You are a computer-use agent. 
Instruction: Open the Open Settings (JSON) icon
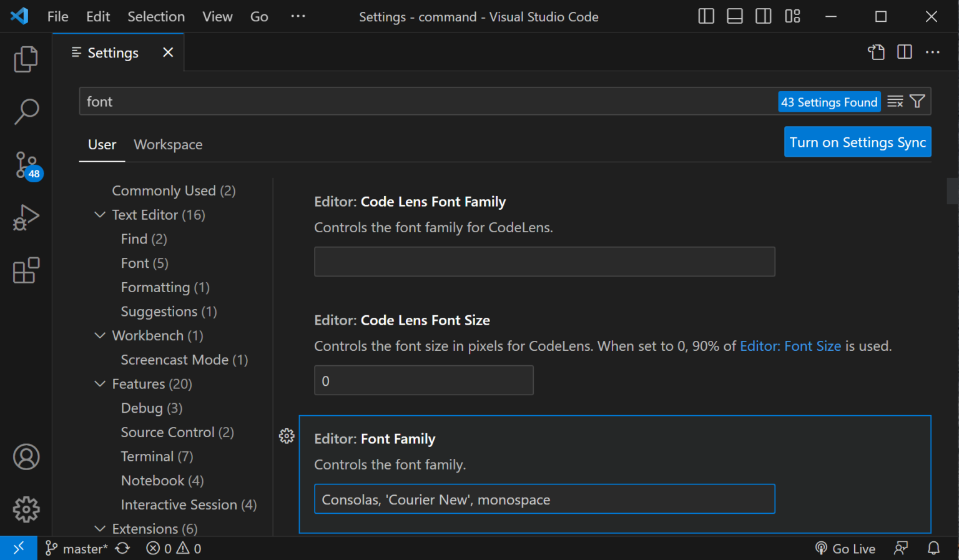(876, 52)
